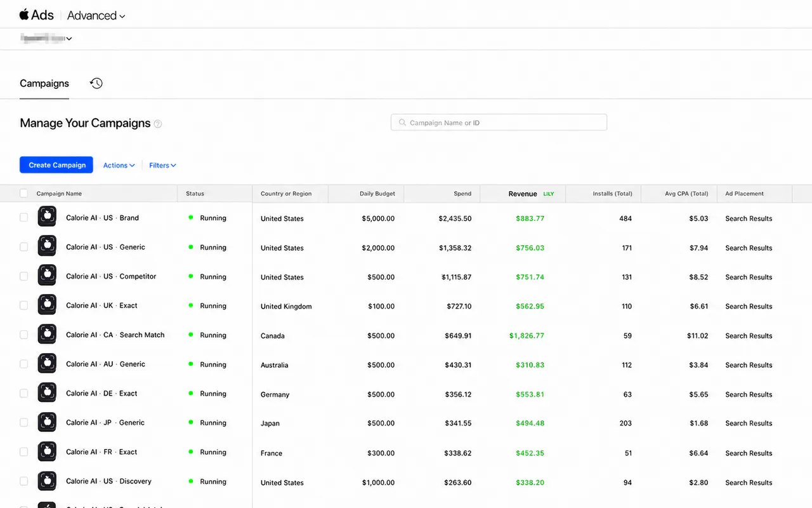
Task: Click the search magnifier icon
Action: click(402, 123)
